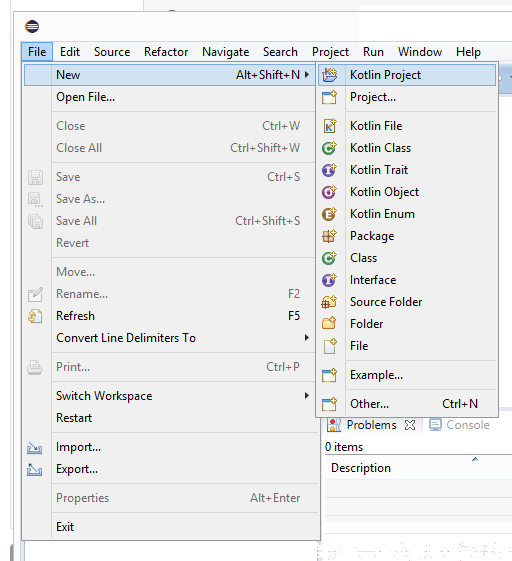This screenshot has width=512, height=561.
Task: Expand the Switch Workspace submenu arrow
Action: coord(307,395)
